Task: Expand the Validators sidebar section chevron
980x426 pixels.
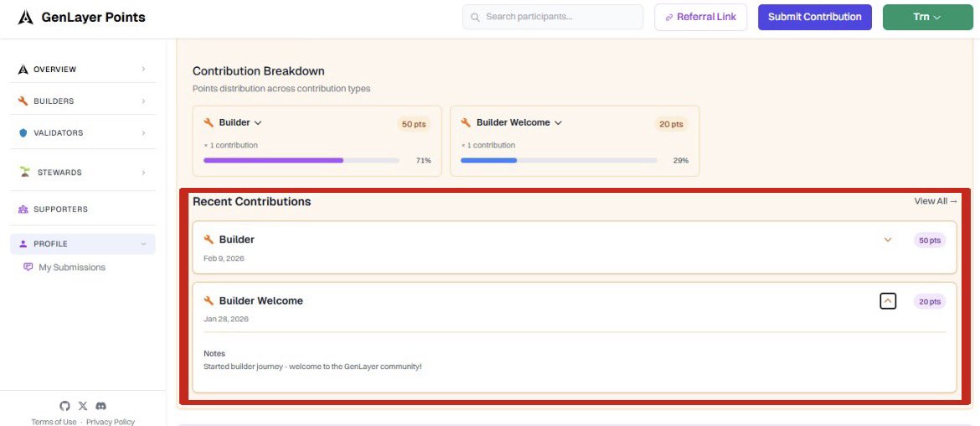Action: point(143,133)
